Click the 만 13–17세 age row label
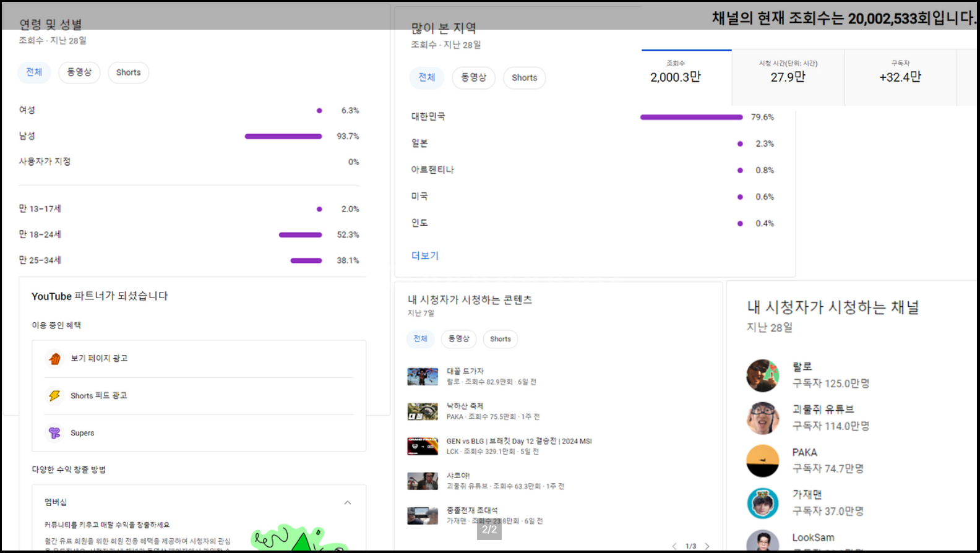980x553 pixels. pyautogui.click(x=40, y=209)
